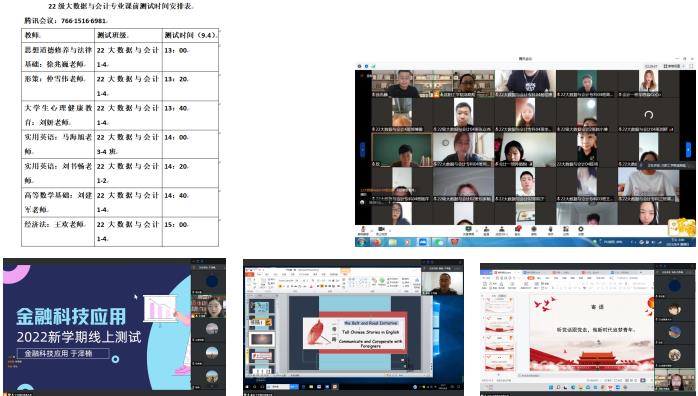
Task: Open the network signal status icon at the top-left
Action: [x=373, y=66]
